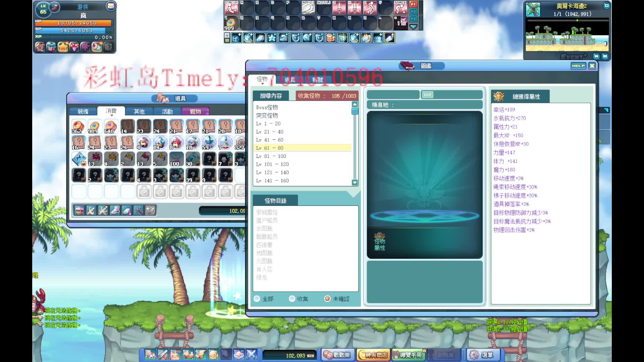The image size is (644, 362).
Task: Click the crossed swords icon on the bottom bar
Action: click(251, 355)
